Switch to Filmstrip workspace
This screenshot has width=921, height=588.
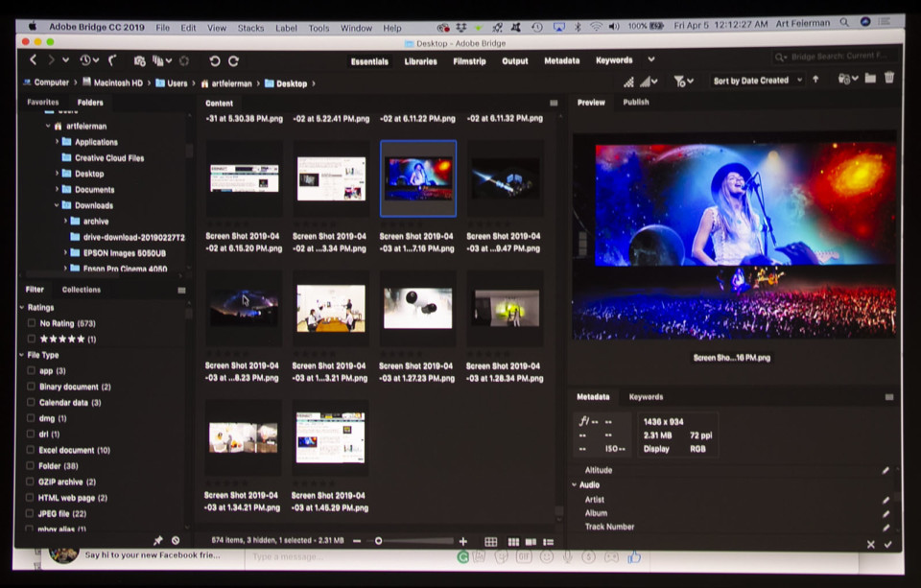coord(469,60)
